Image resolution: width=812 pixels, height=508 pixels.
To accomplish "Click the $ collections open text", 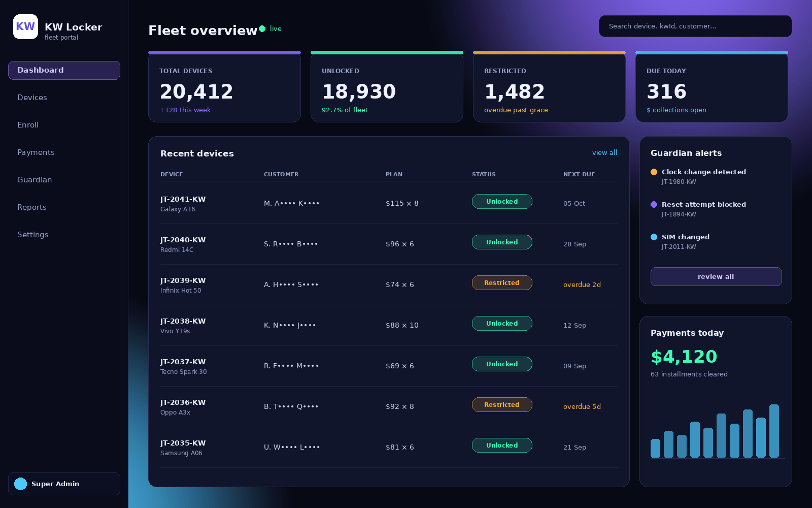I will tap(676, 110).
